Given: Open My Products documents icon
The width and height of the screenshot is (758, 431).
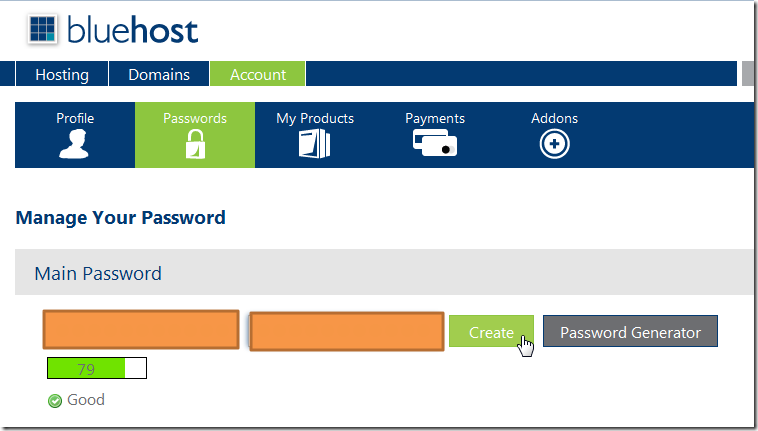Looking at the screenshot, I should pos(314,145).
